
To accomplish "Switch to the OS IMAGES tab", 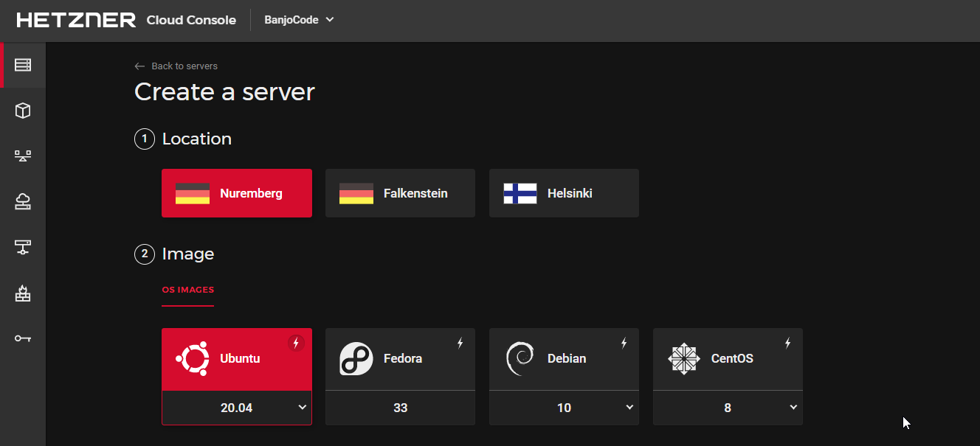I will pos(188,290).
